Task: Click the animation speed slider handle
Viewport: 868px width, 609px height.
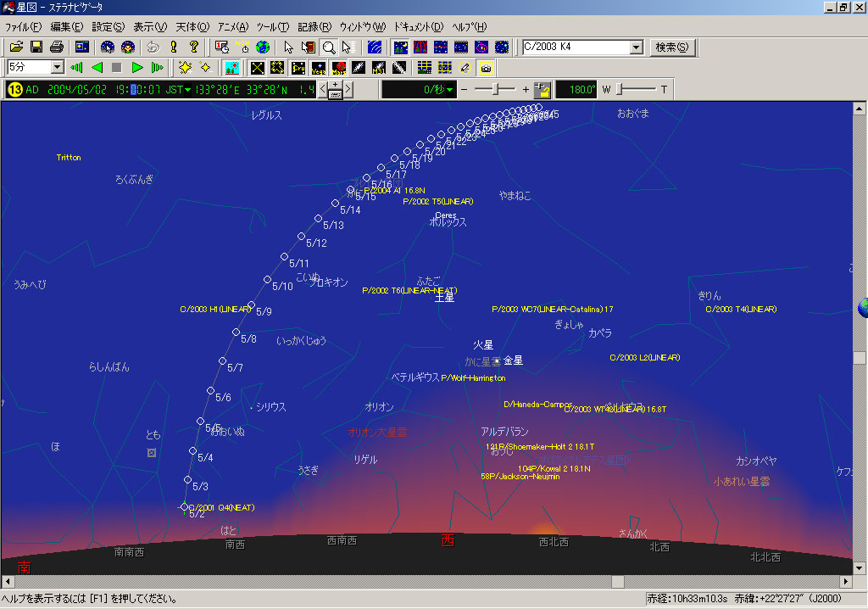Action: [x=497, y=89]
